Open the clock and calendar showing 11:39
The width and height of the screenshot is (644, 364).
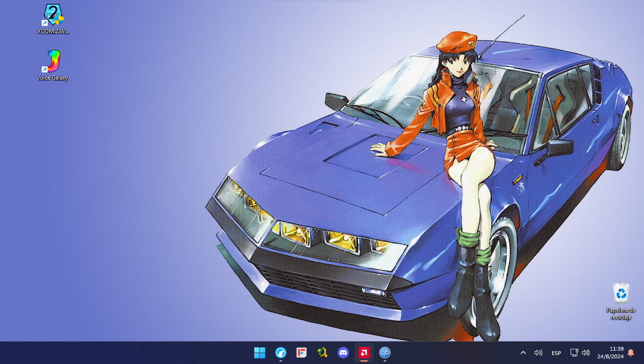tap(610, 353)
